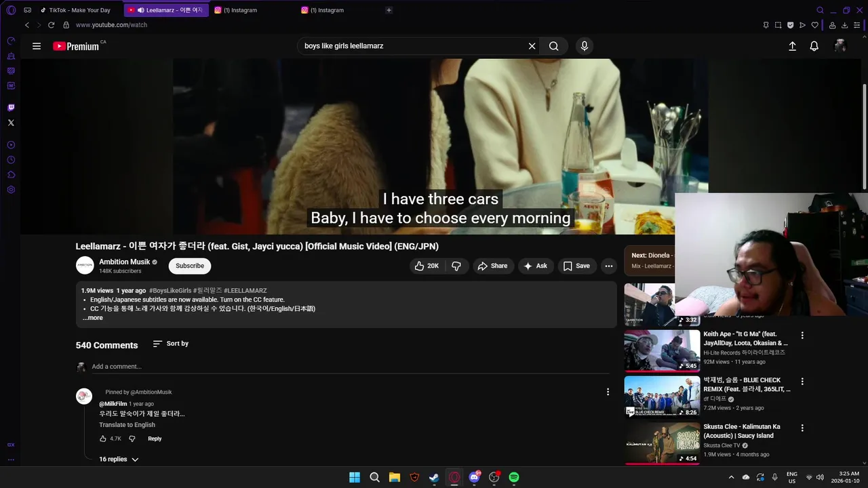Open Twitch in the Opera sidebar
Viewport: 868px width, 488px height.
[x=11, y=108]
